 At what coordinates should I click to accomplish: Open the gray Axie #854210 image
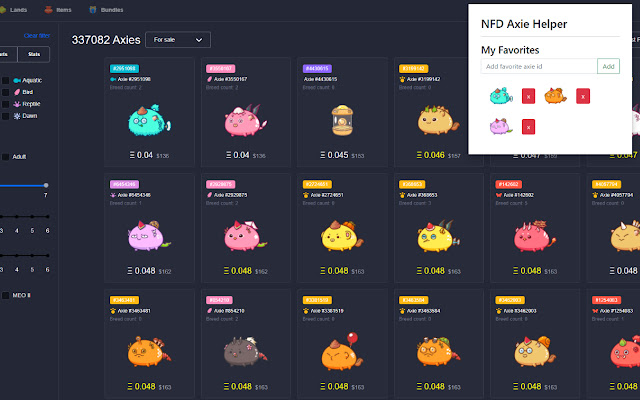[245, 351]
